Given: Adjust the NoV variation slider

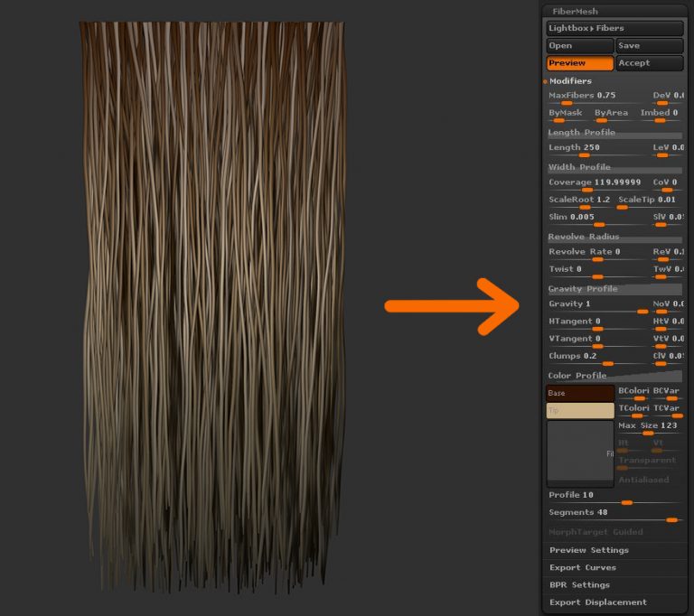Looking at the screenshot, I should 668,307.
